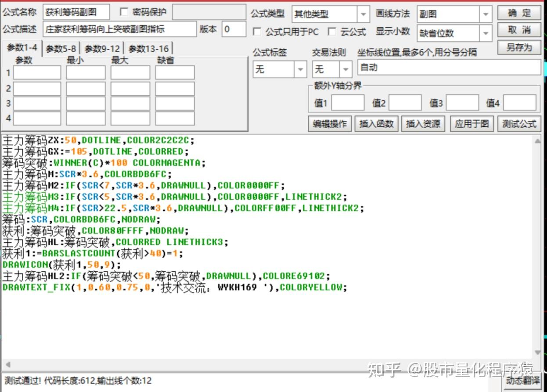Click the 坐标线位置 input showing 自动
The width and height of the screenshot is (547, 392).
(450, 68)
